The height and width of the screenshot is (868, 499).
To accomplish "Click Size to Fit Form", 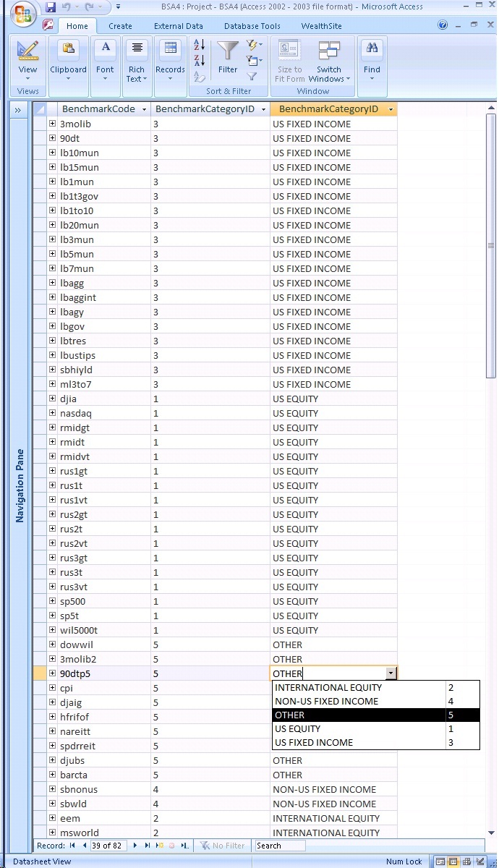I will tap(289, 61).
